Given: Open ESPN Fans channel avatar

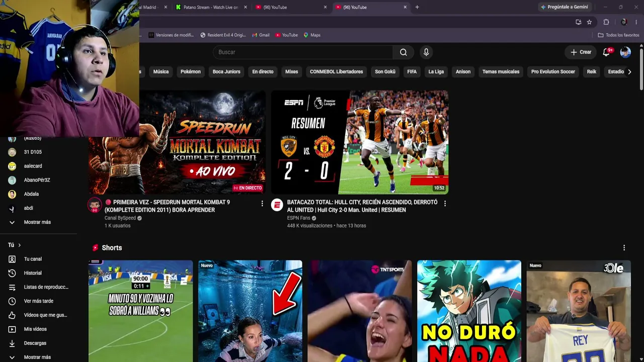Looking at the screenshot, I should (277, 205).
